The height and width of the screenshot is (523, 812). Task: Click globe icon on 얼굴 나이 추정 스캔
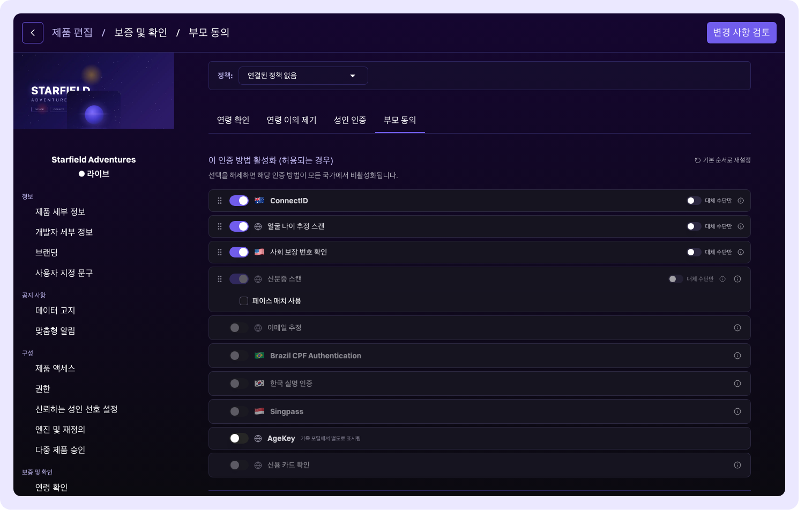click(x=258, y=226)
